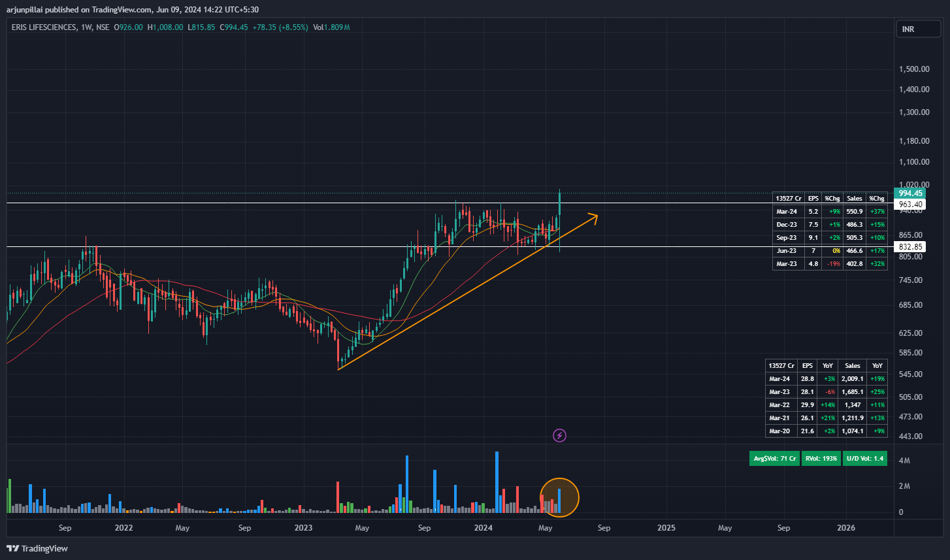Click the 2026 label on time axis
Screen dimensions: 950x560
coord(846,527)
